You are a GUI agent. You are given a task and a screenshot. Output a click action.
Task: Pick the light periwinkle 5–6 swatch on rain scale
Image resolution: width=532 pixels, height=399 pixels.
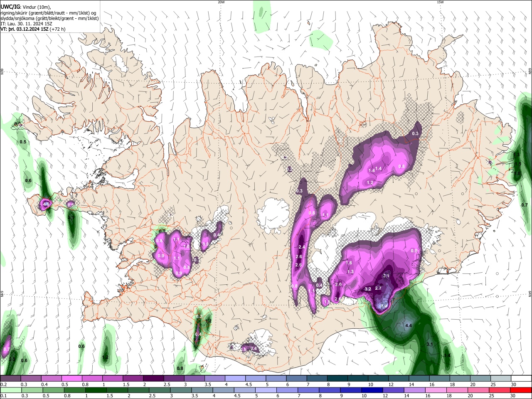point(266,390)
